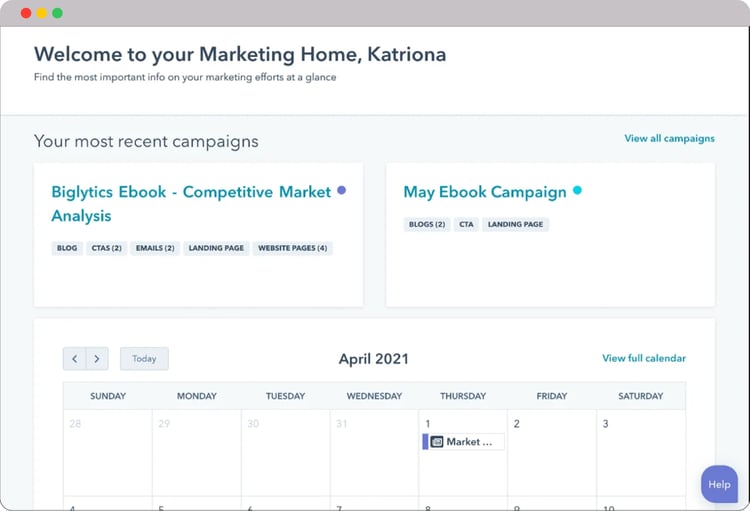Select purple dot beside Biglytics Ebook campaign
The width and height of the screenshot is (750, 511).
pyautogui.click(x=342, y=190)
